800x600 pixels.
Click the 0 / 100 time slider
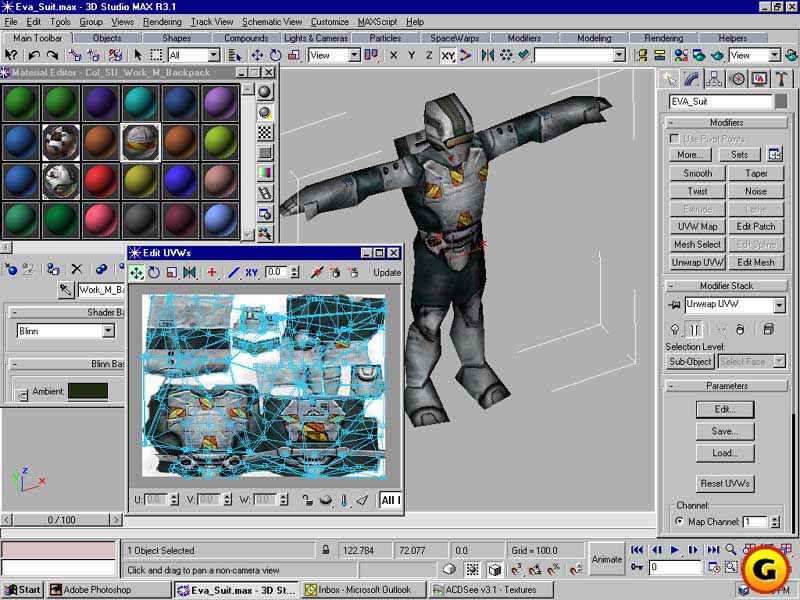[62, 520]
